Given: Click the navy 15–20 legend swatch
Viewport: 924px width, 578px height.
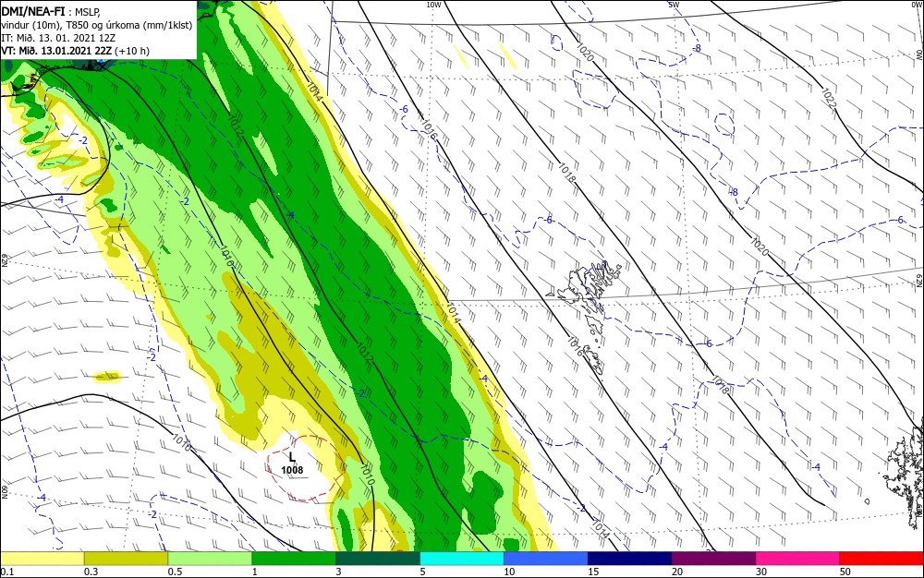Looking at the screenshot, I should (x=630, y=559).
